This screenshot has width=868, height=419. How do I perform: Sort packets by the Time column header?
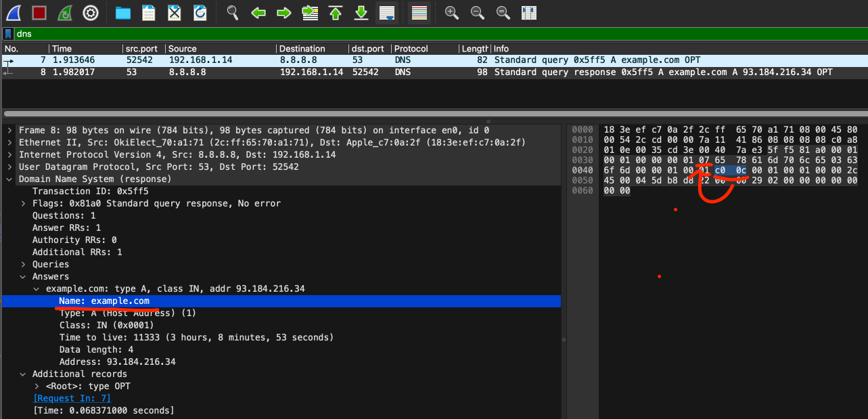[85, 49]
